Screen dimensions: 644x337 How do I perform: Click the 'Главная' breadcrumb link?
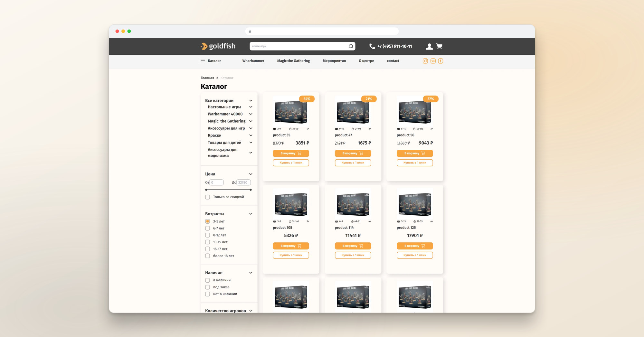[207, 78]
